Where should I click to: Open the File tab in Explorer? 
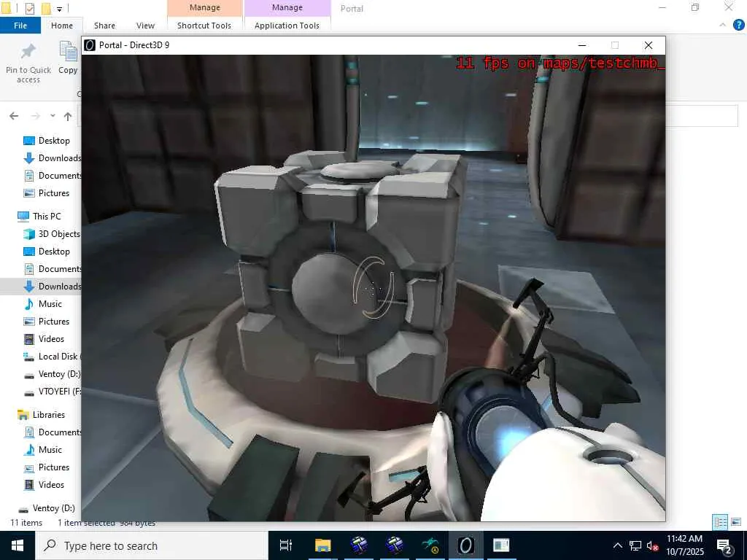click(20, 26)
